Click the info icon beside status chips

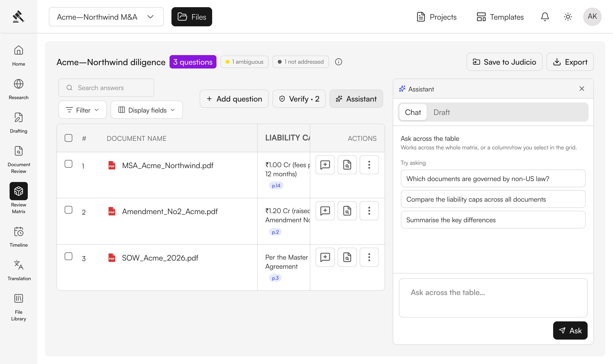pos(338,62)
